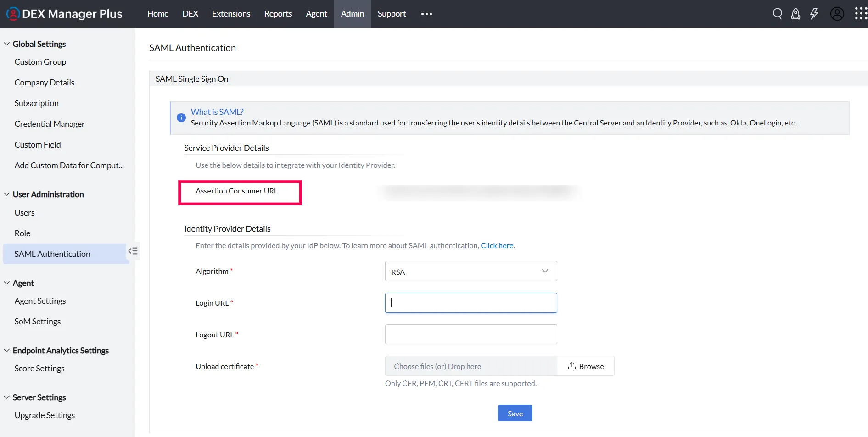
Task: Collapse the Server Settings section
Action: click(x=7, y=397)
